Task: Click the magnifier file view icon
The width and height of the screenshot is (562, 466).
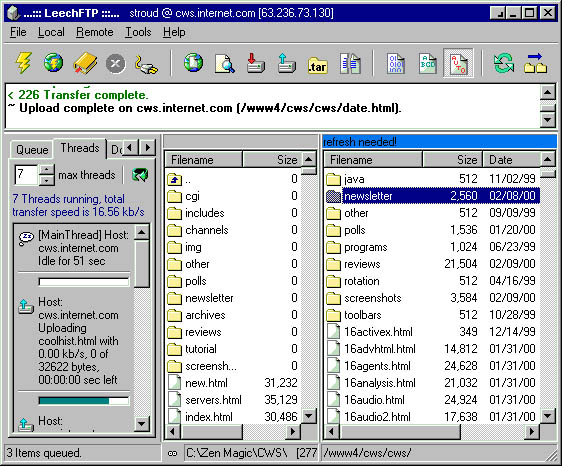Action: click(x=225, y=64)
